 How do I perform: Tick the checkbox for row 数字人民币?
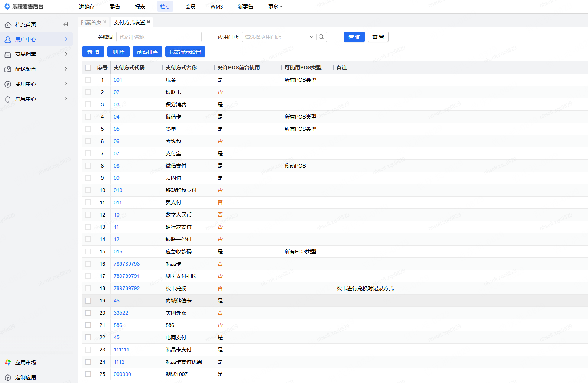pyautogui.click(x=88, y=215)
